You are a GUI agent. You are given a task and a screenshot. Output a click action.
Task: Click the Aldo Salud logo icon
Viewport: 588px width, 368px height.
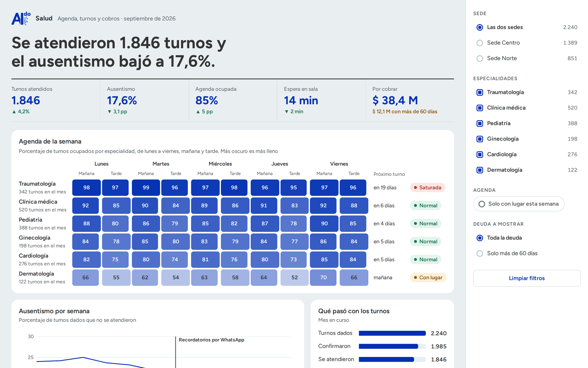[21, 18]
